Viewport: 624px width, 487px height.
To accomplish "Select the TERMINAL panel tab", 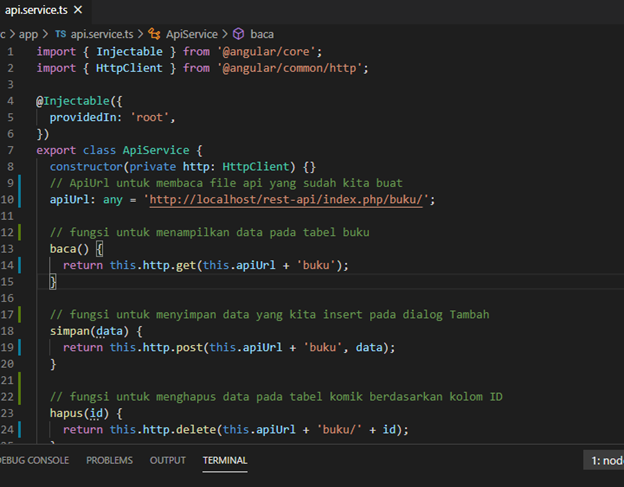I will (225, 460).
